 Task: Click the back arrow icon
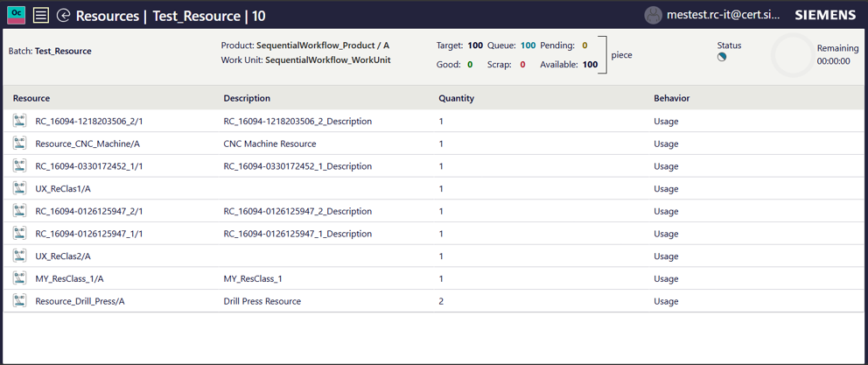(x=64, y=16)
